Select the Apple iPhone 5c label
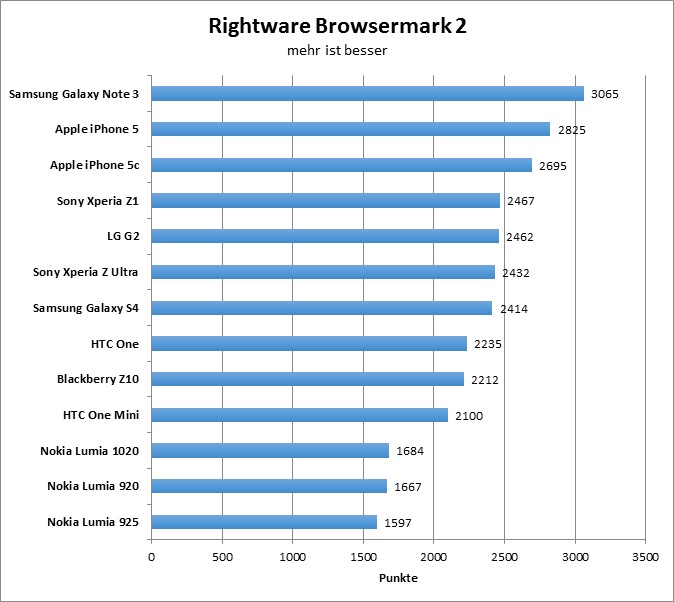 [95, 165]
